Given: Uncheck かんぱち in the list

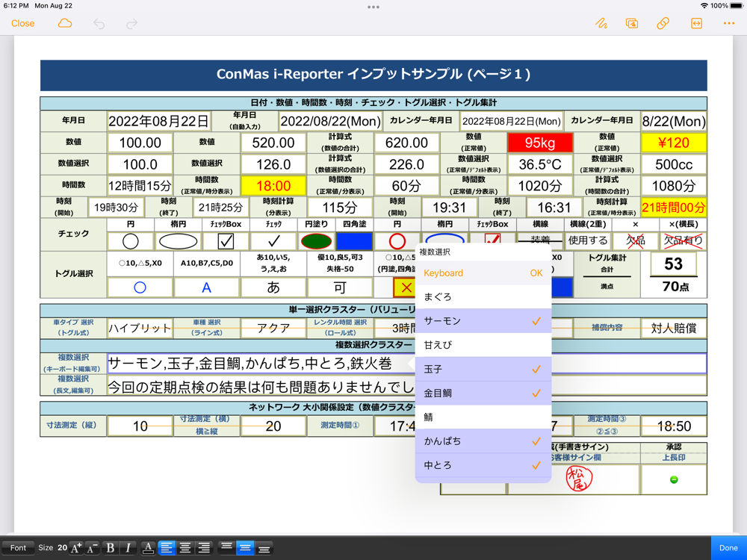Looking at the screenshot, I should (483, 441).
